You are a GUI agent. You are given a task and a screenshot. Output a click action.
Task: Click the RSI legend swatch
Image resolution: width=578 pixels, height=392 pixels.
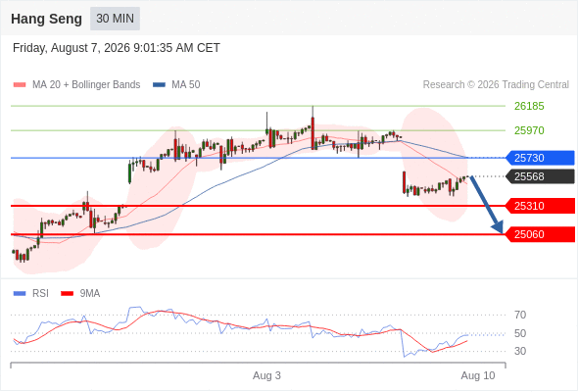[x=20, y=294]
